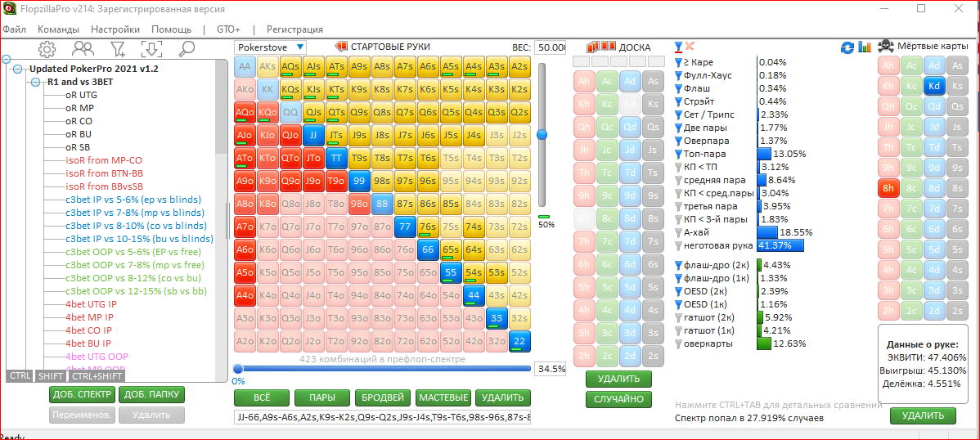Click the skull icon beside Мёртвые карты
The image size is (980, 440).
click(x=885, y=47)
